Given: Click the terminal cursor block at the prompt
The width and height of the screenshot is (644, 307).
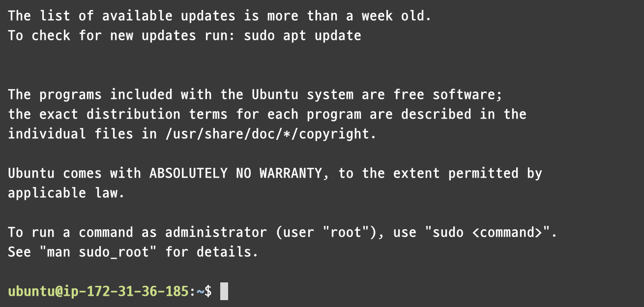Looking at the screenshot, I should 224,291.
